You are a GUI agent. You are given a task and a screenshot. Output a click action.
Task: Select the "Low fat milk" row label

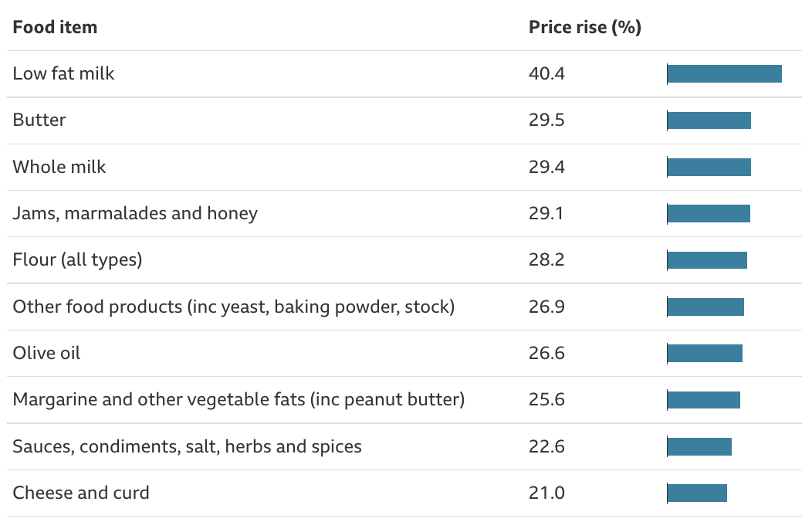(x=63, y=74)
